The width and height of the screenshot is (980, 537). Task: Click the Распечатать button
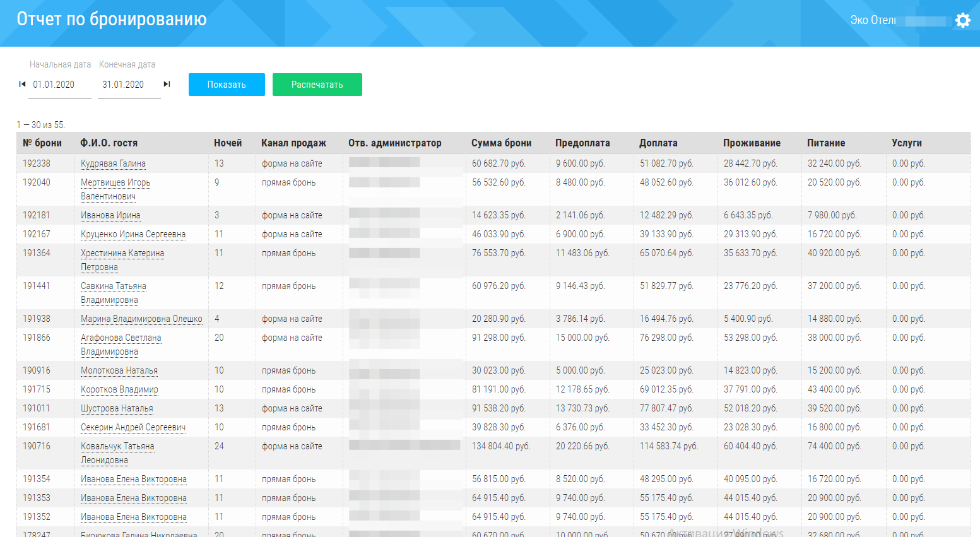317,85
